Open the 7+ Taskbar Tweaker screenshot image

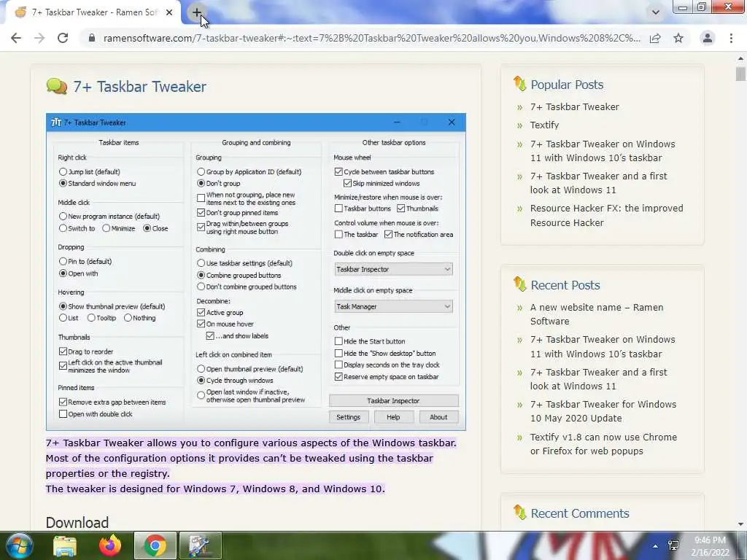pyautogui.click(x=256, y=272)
